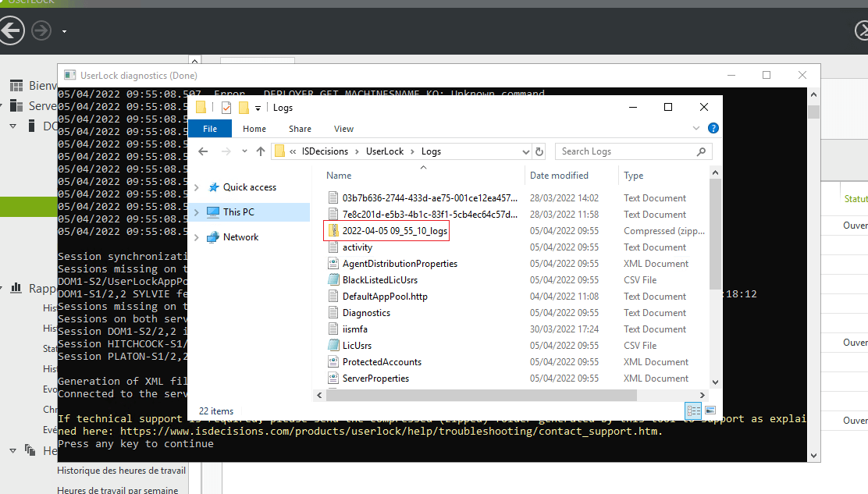Go forward in Explorer navigation

226,151
